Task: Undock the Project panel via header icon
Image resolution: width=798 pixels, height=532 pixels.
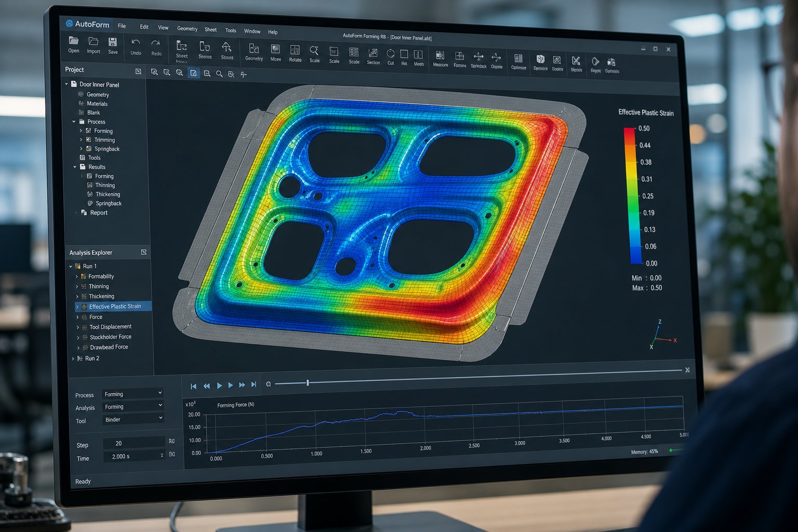Action: 138,71
